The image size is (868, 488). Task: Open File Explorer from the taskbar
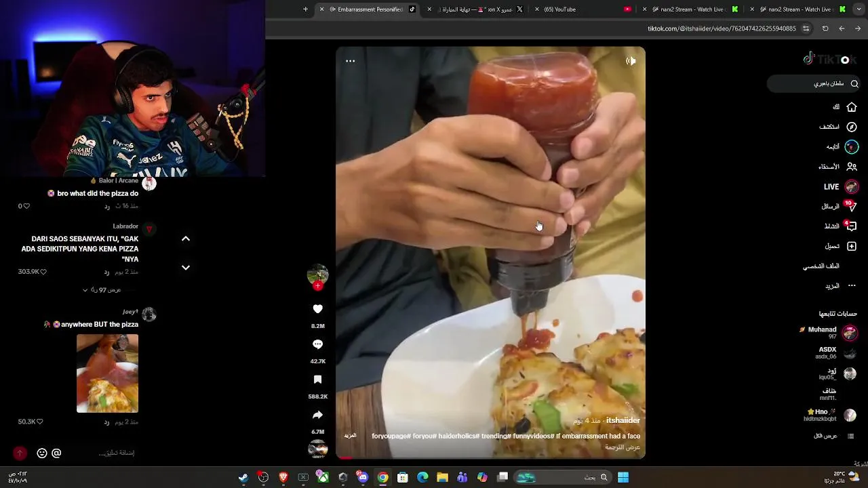pos(442,478)
